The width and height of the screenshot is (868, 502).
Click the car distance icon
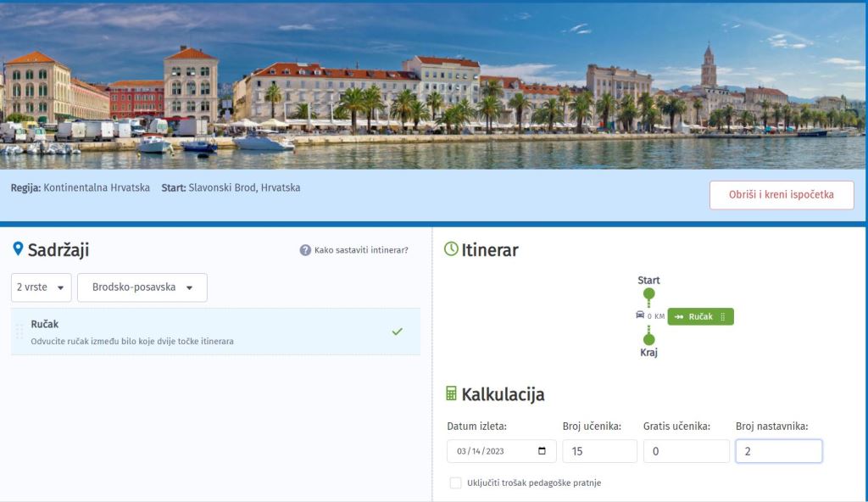tap(640, 315)
